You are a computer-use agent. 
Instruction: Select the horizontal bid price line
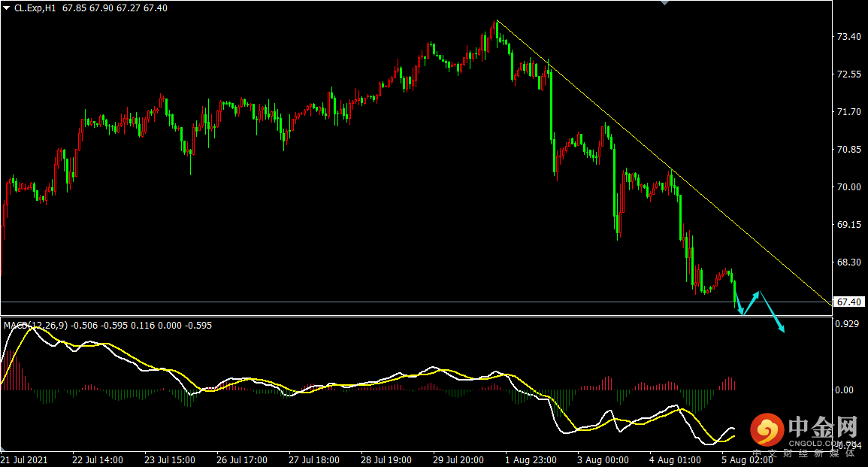pos(416,302)
